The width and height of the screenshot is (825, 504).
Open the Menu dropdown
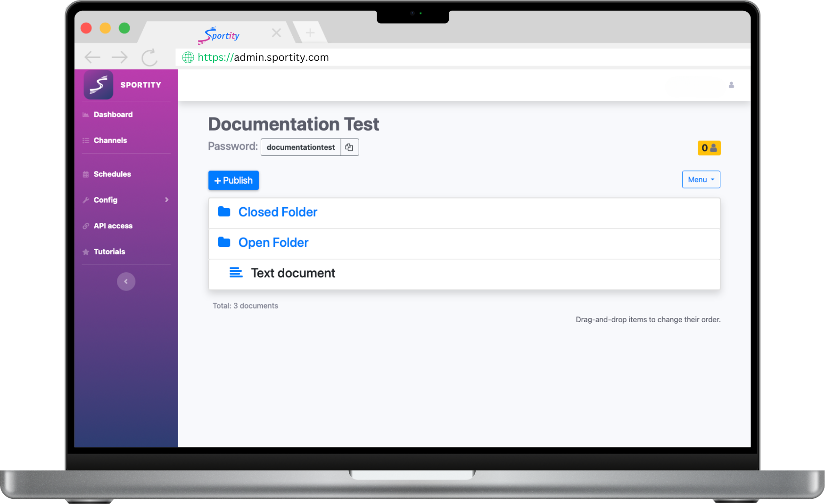pyautogui.click(x=701, y=179)
